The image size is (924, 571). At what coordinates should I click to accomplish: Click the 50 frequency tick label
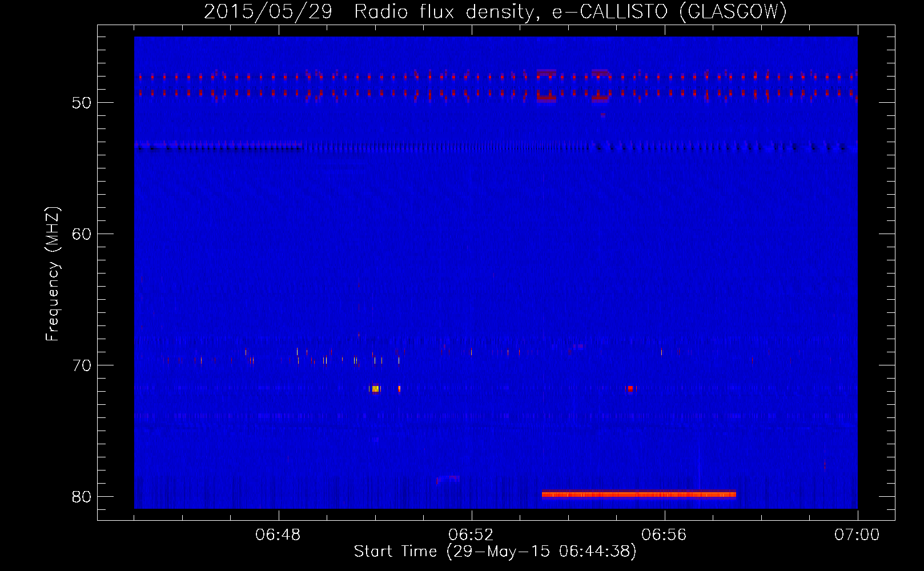coord(82,103)
